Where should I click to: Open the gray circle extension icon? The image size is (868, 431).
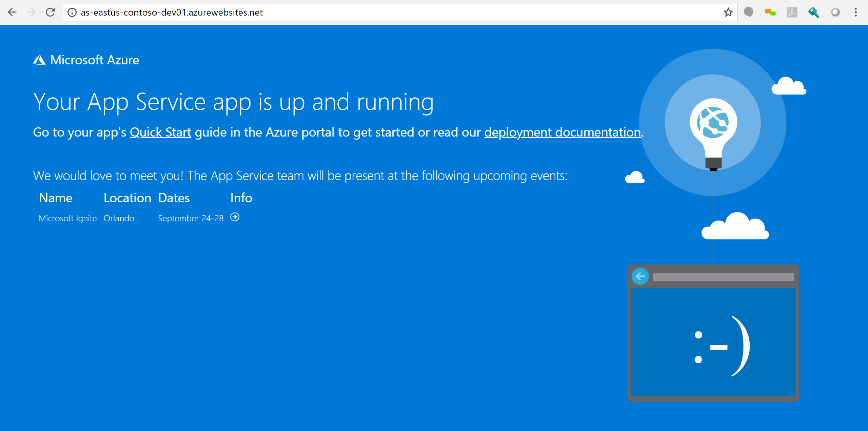point(835,13)
